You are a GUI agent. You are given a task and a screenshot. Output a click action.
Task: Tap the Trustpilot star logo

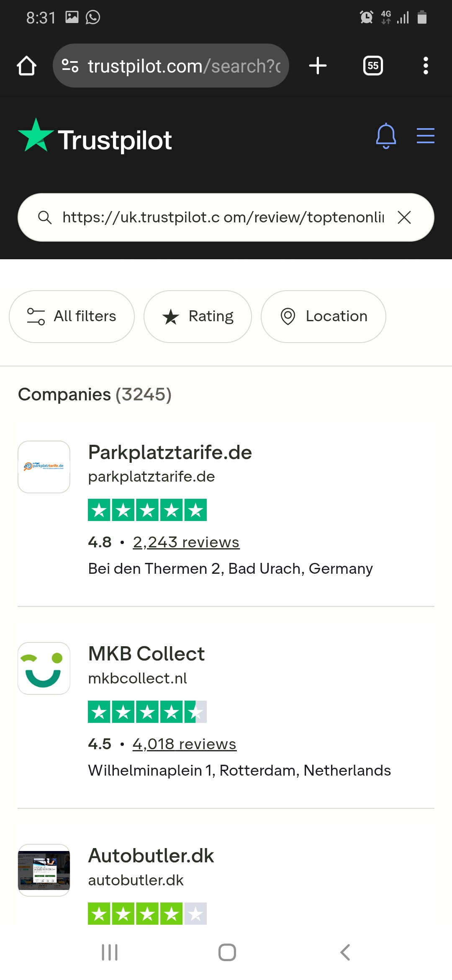(36, 136)
